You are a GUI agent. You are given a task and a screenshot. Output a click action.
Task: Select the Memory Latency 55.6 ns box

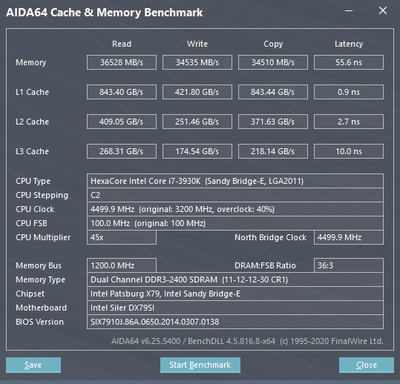pos(349,62)
